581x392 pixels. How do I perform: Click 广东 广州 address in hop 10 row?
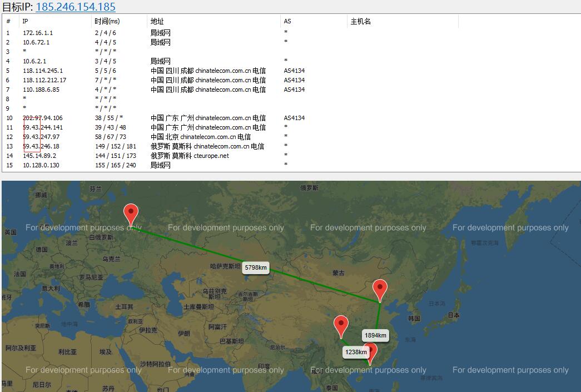click(x=208, y=118)
